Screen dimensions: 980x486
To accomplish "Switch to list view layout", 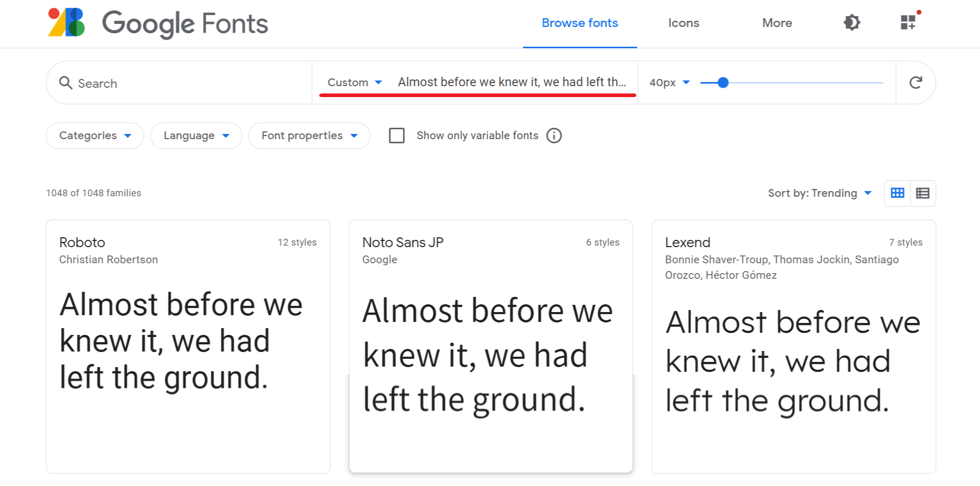I will coord(923,193).
